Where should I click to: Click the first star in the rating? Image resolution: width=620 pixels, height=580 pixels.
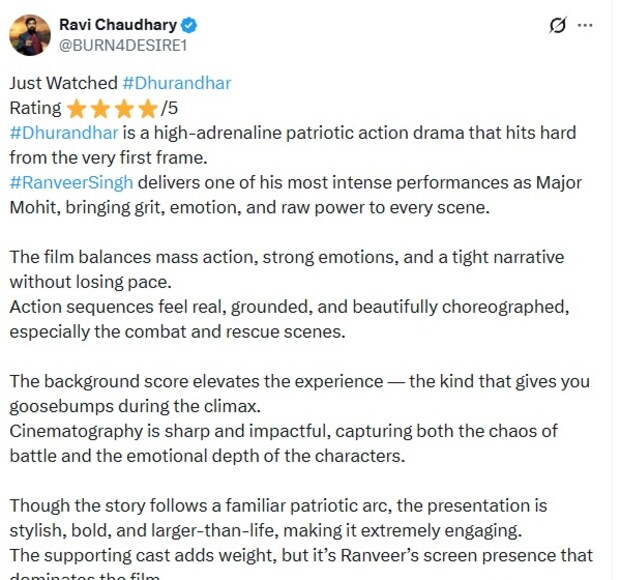pyautogui.click(x=77, y=108)
